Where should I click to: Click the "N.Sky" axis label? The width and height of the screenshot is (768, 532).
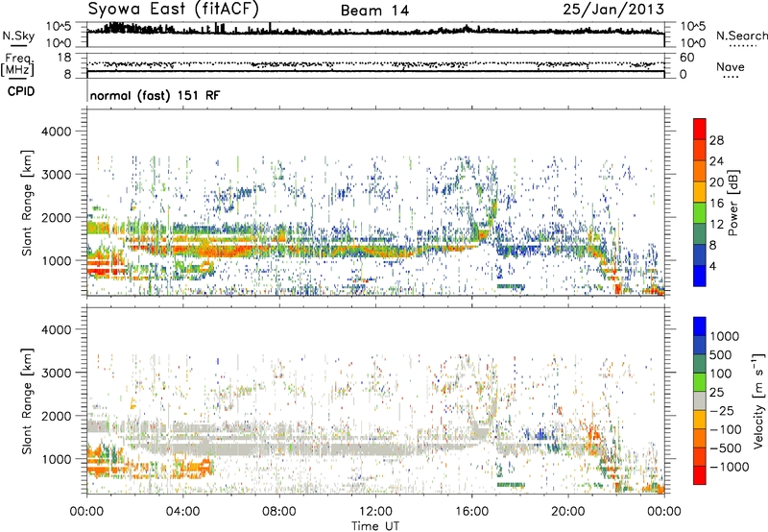pyautogui.click(x=18, y=36)
